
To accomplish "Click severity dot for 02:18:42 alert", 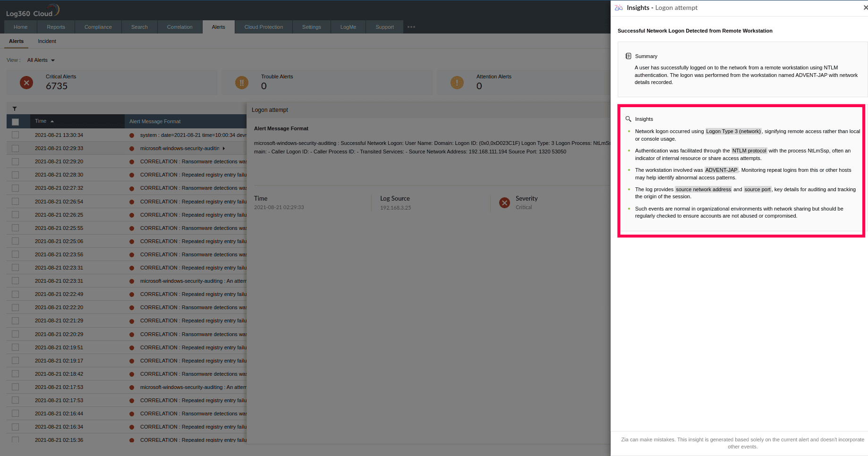I will click(132, 374).
